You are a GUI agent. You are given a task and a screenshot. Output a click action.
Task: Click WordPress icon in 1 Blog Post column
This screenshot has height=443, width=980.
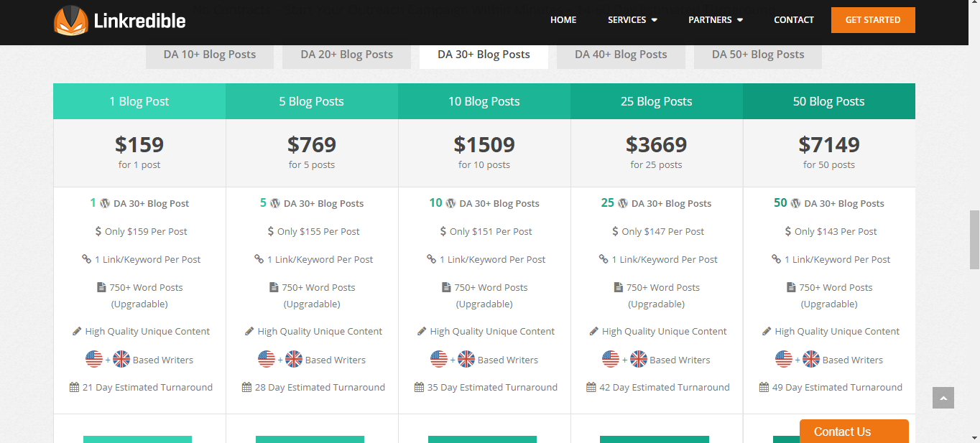click(x=105, y=203)
